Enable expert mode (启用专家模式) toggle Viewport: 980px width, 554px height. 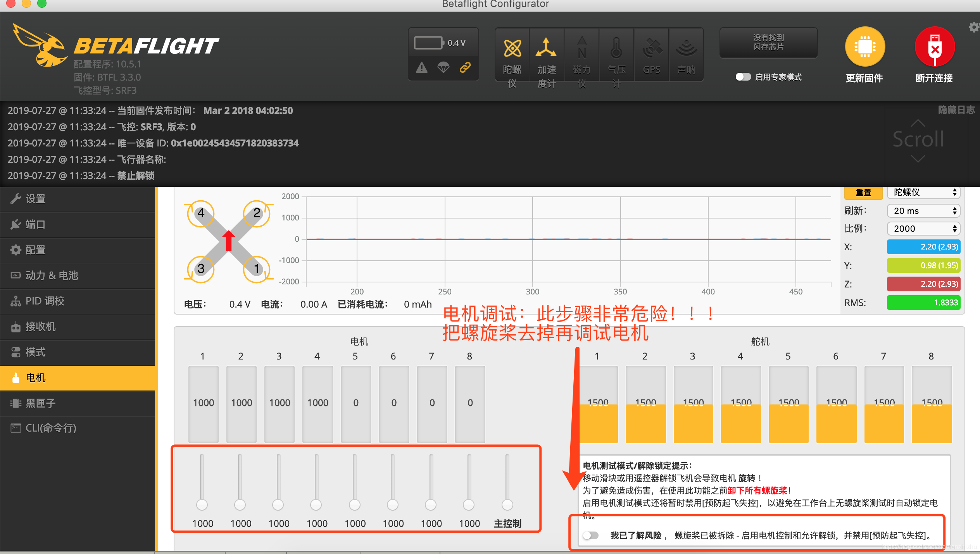tap(743, 77)
